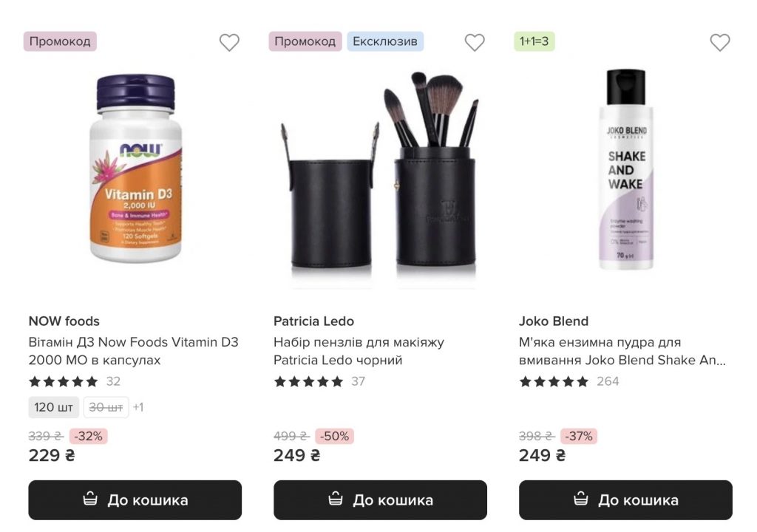Click the 1+1=3 promo badge

[534, 41]
